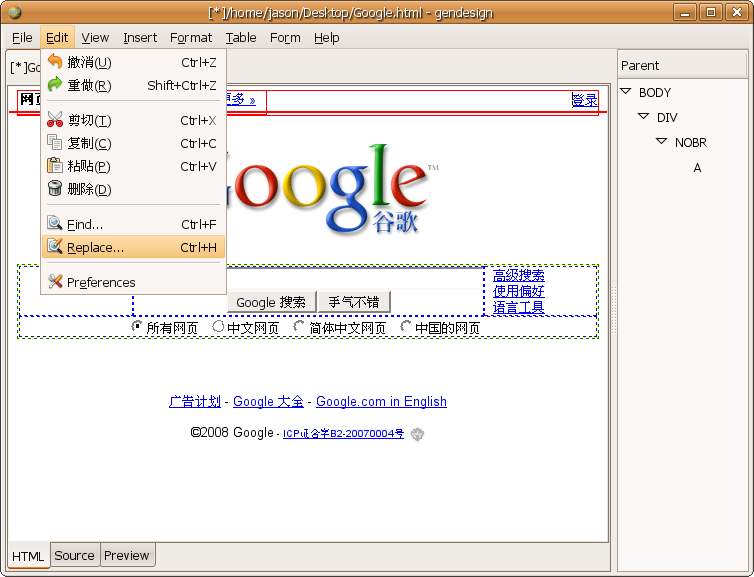Screen dimensions: 754x577
Task: Open the File menu
Action: (x=22, y=38)
